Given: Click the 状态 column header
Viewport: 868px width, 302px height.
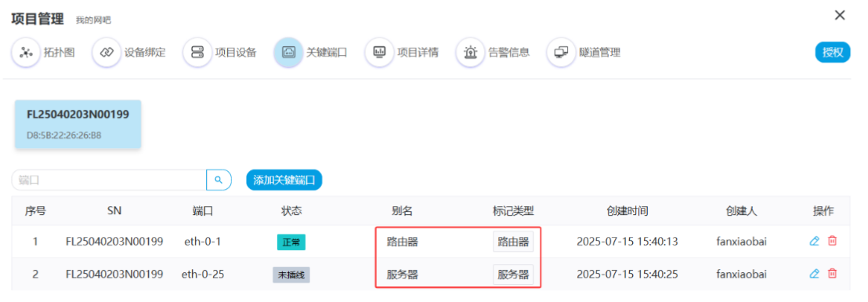Looking at the screenshot, I should [291, 210].
